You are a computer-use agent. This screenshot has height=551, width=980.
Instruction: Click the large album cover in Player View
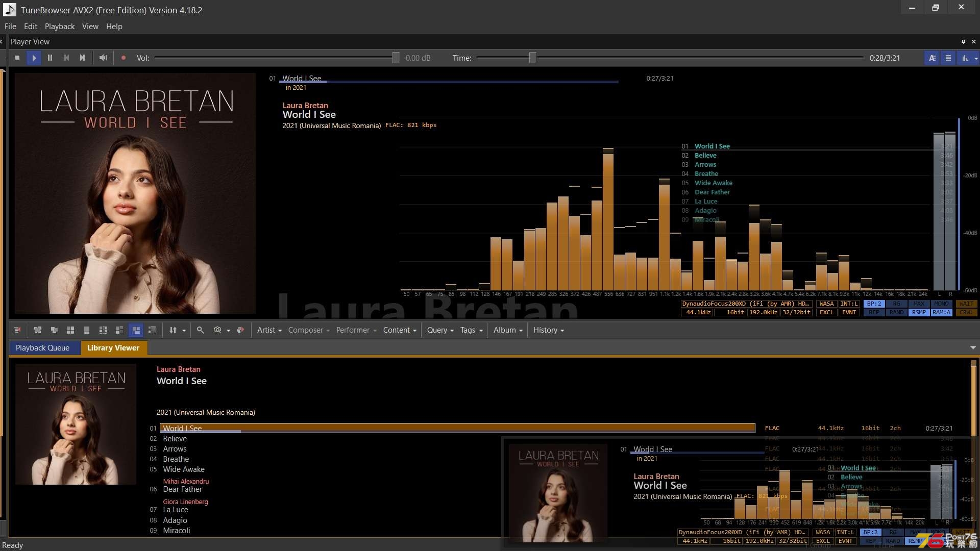click(135, 193)
